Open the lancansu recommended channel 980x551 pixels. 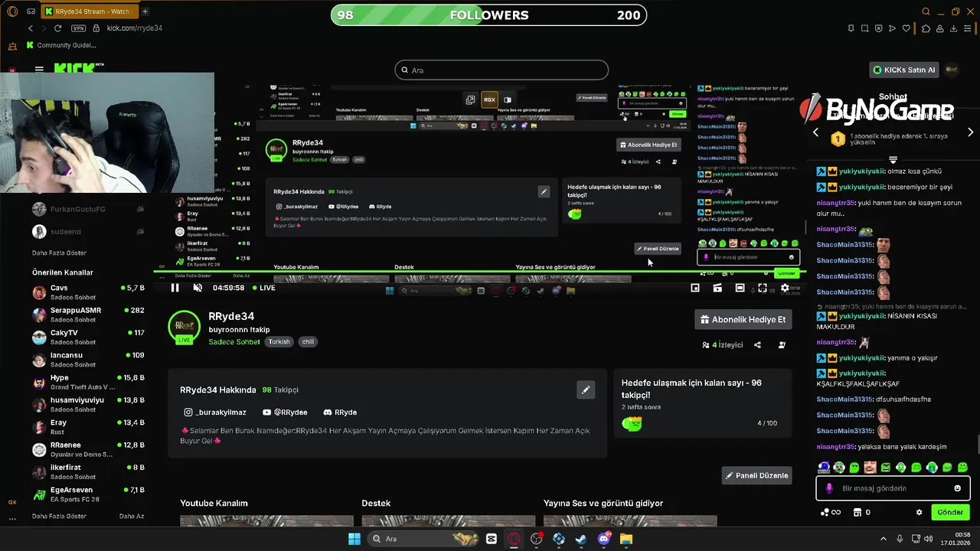(x=88, y=360)
